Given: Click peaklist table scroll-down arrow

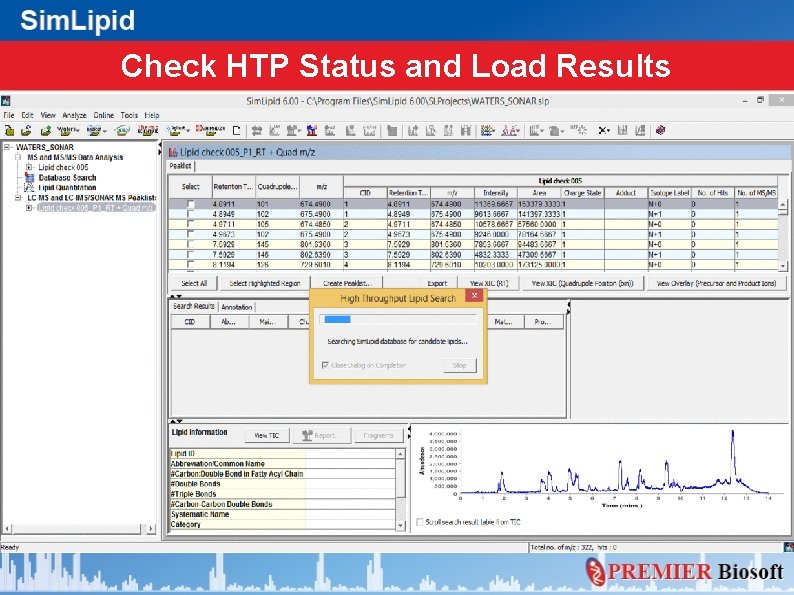Looking at the screenshot, I should (783, 265).
